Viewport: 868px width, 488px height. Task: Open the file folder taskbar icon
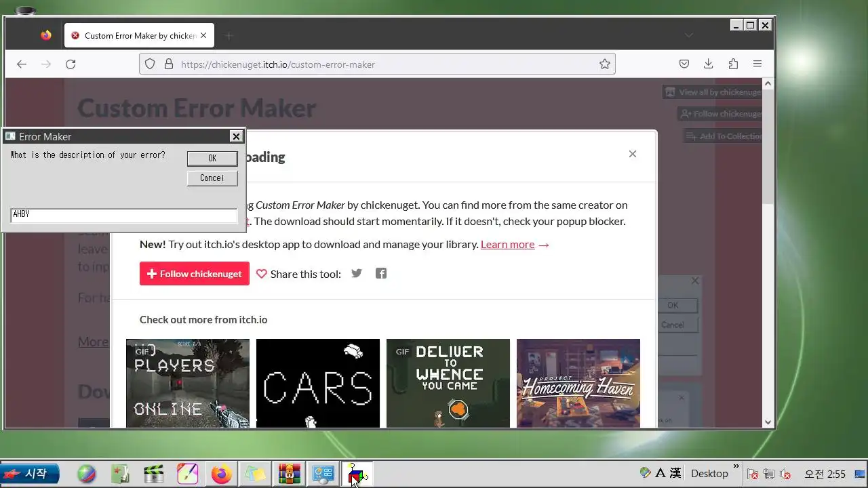pyautogui.click(x=255, y=474)
